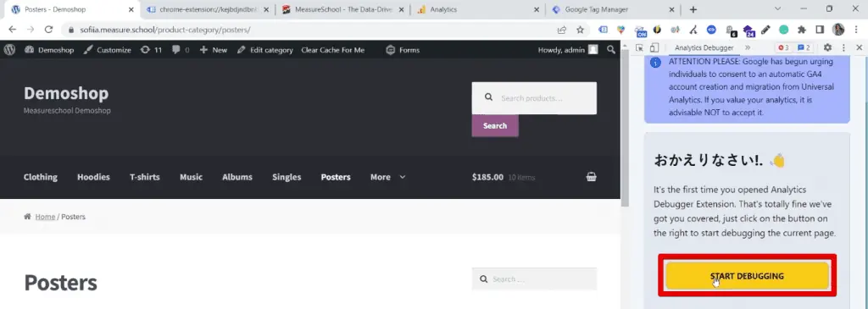Screen dimensions: 868x309
Task: Click Howdy, admin account menu
Action: coord(568,50)
